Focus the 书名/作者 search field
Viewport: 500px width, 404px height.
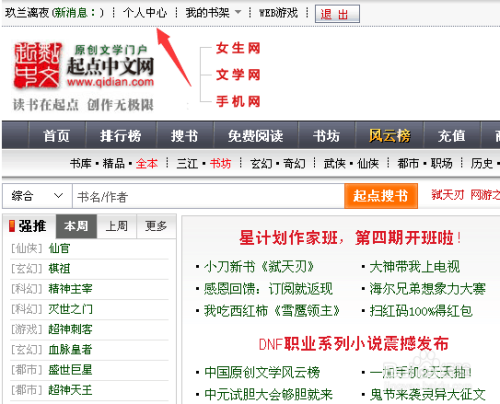tap(208, 196)
